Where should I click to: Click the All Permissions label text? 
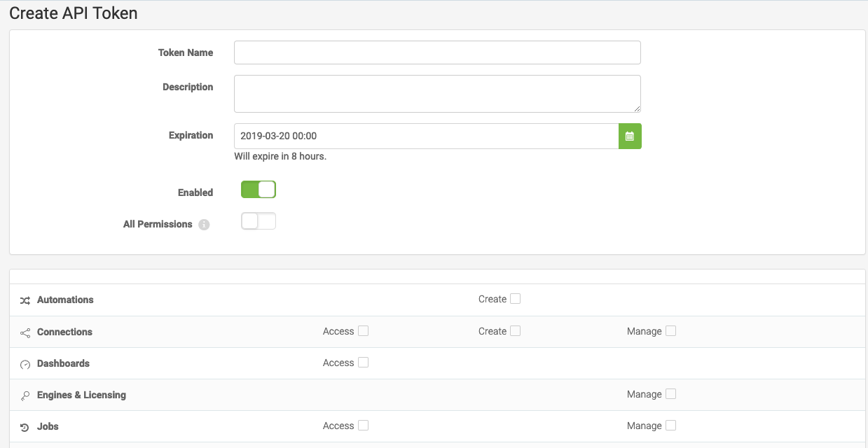point(158,224)
